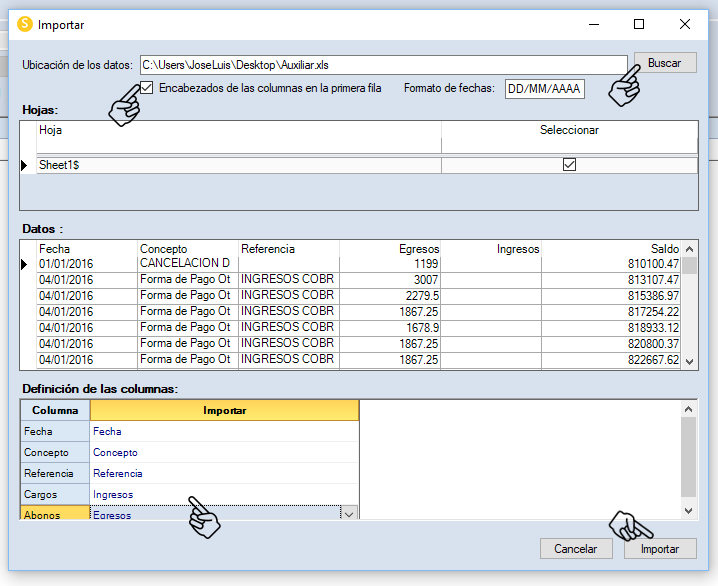
Task: Toggle column headers in first row checkbox
Action: click(x=147, y=88)
